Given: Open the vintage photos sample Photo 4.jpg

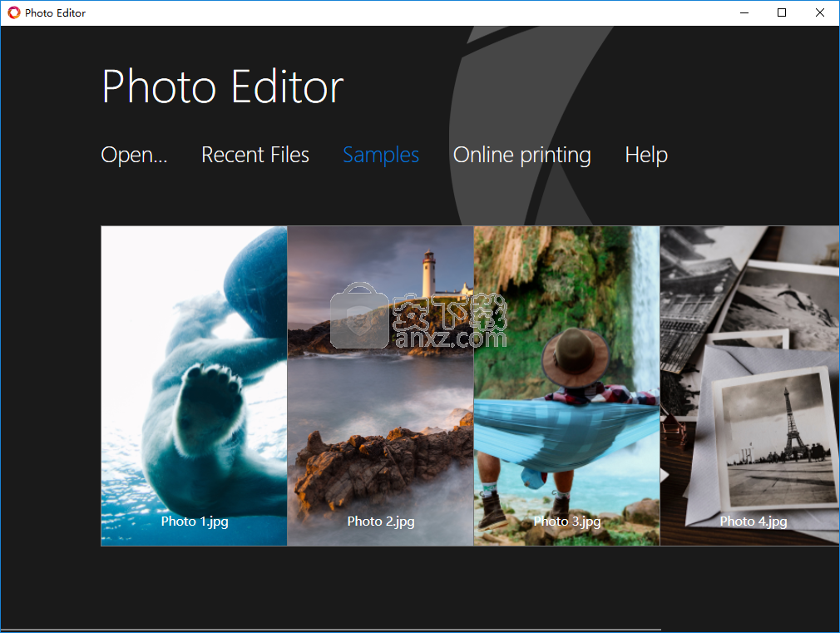Looking at the screenshot, I should [x=750, y=386].
